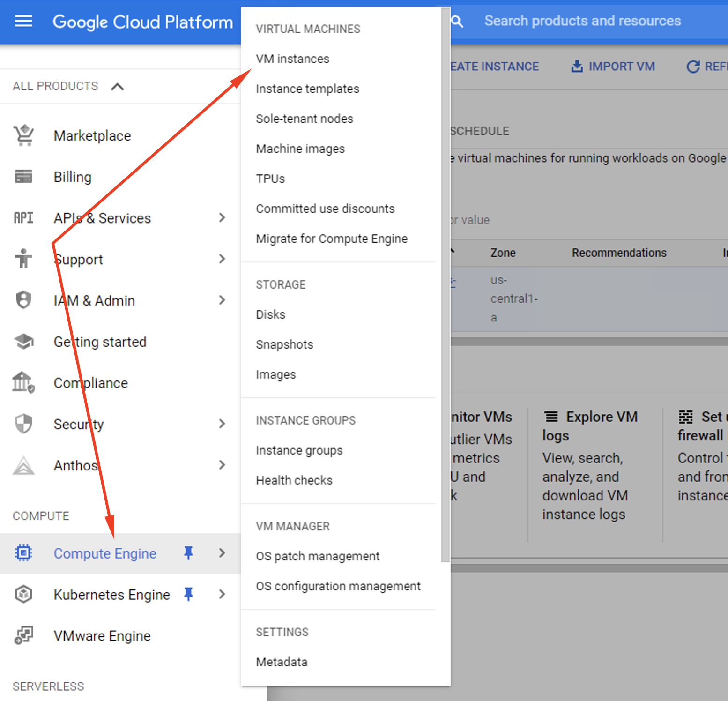
Task: Unpin Kubernetes Engine from the menu
Action: (x=188, y=594)
